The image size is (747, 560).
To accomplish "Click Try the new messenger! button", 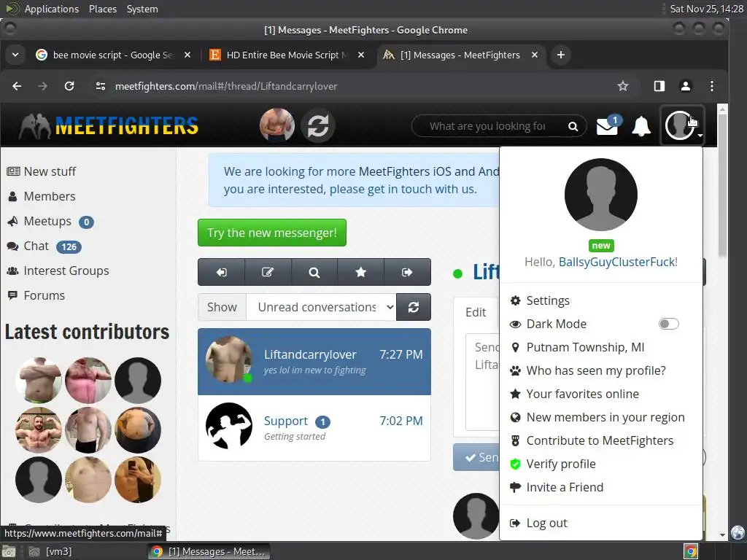I will 272,233.
